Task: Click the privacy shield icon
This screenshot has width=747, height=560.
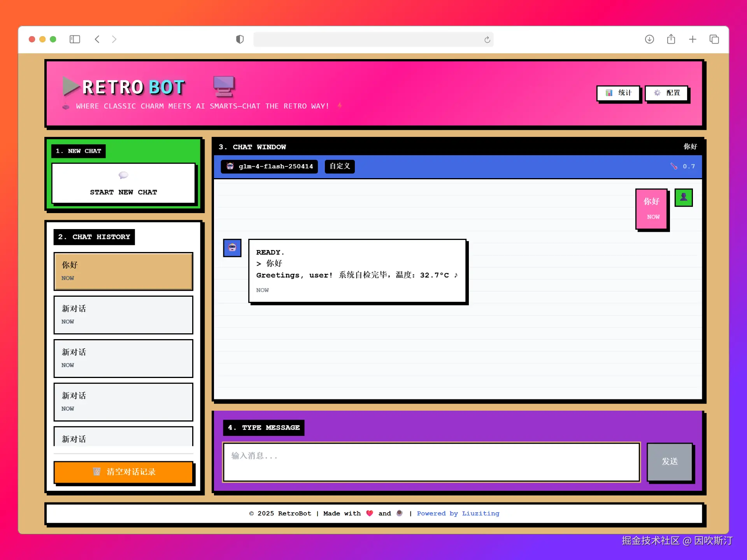Action: point(240,39)
